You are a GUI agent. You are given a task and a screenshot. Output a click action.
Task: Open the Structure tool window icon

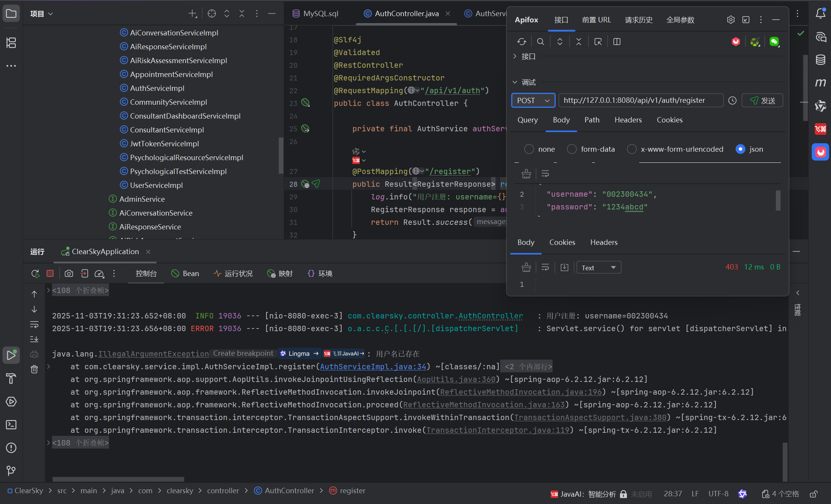(x=11, y=43)
